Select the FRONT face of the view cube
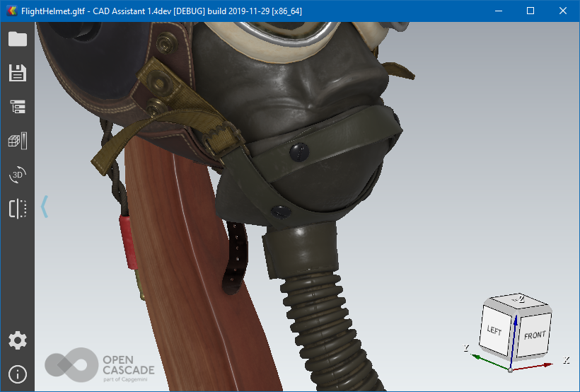This screenshot has width=580, height=392. [534, 335]
